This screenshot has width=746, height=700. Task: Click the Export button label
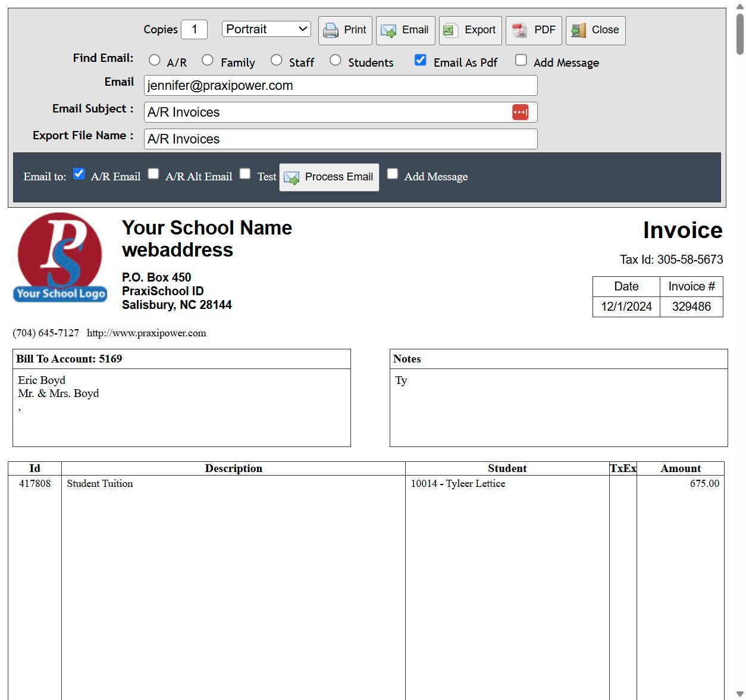pyautogui.click(x=479, y=30)
